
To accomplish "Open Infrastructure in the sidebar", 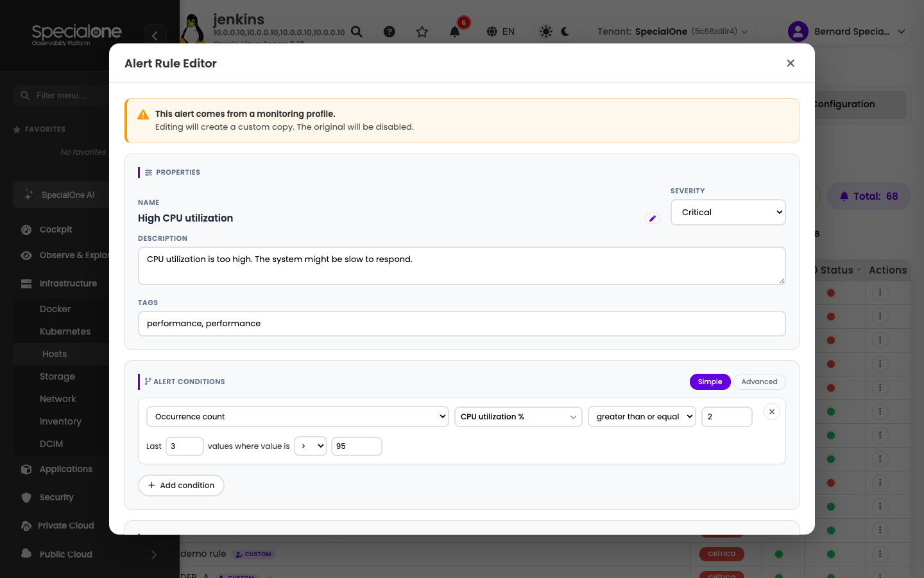I will 68,283.
